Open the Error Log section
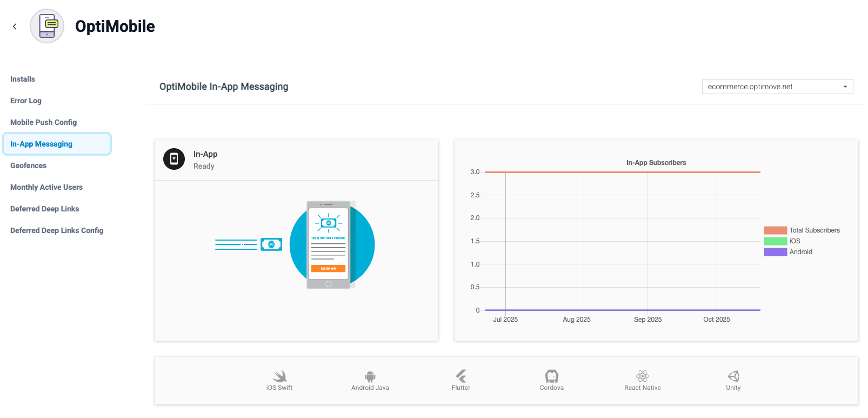The image size is (868, 418). pyautogui.click(x=26, y=101)
